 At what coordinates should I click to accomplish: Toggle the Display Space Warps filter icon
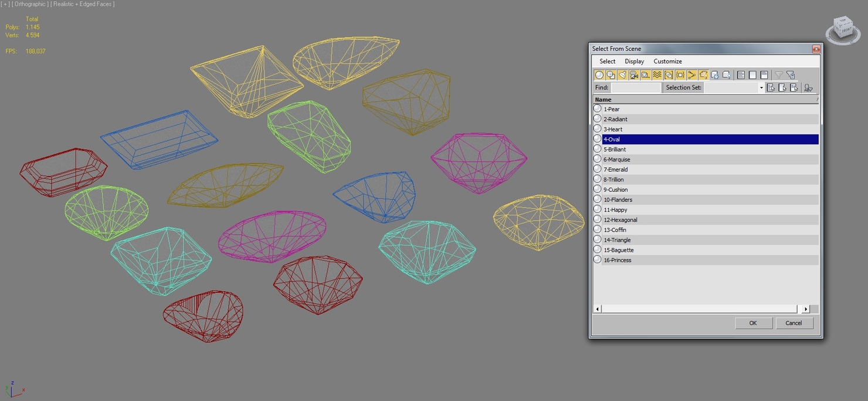point(657,75)
